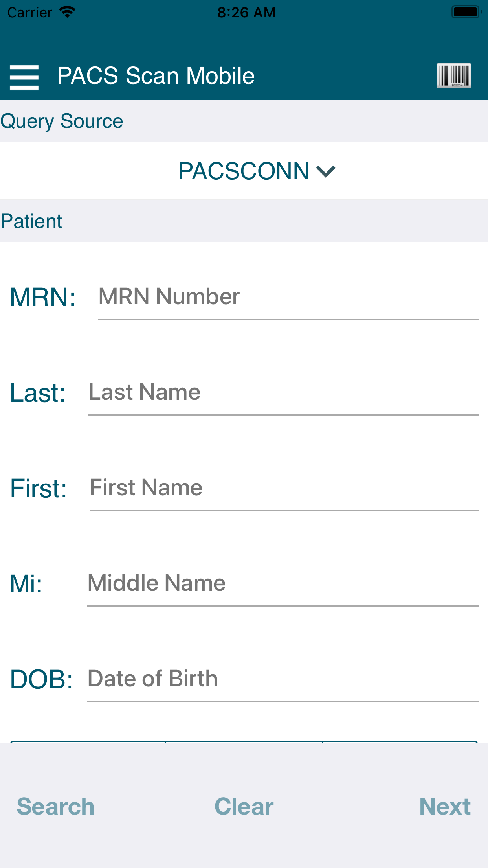Activate the Middle Name input
The width and height of the screenshot is (488, 868).
coord(283,584)
